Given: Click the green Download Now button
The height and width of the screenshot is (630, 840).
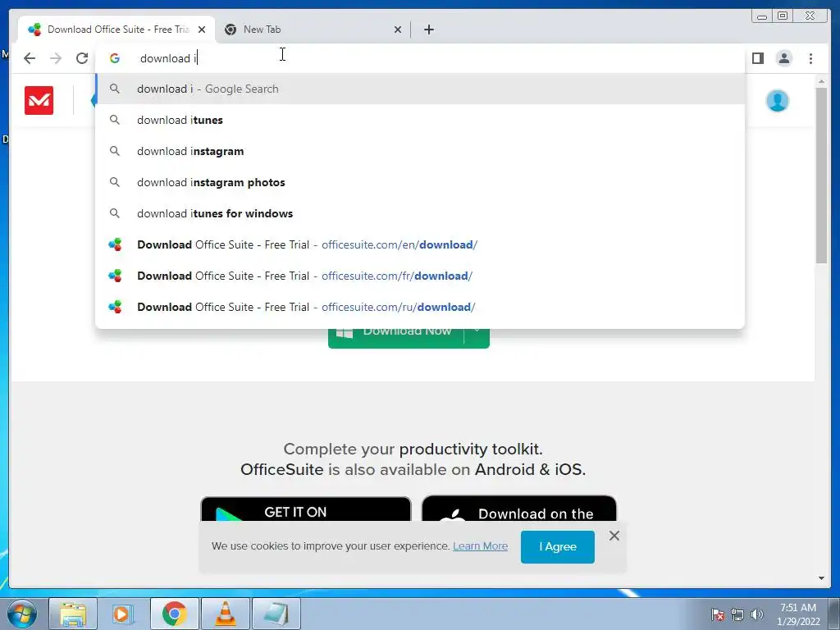Looking at the screenshot, I should (396, 339).
